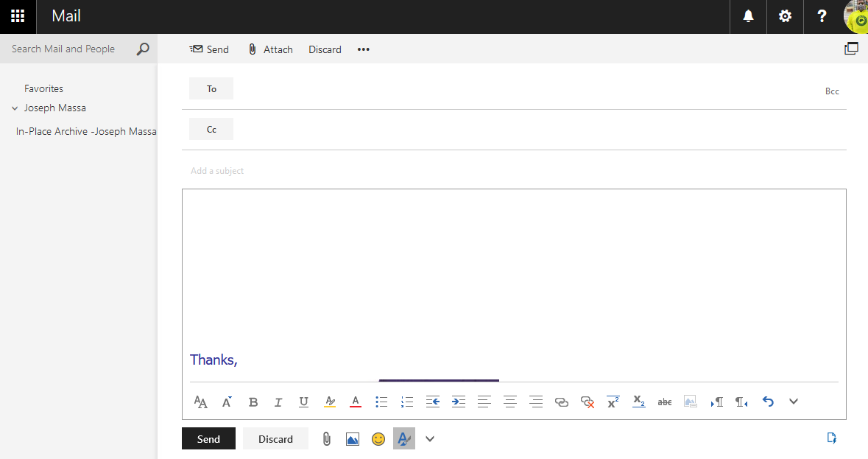Expand the Joseph Massa mailbox folder

pyautogui.click(x=15, y=108)
